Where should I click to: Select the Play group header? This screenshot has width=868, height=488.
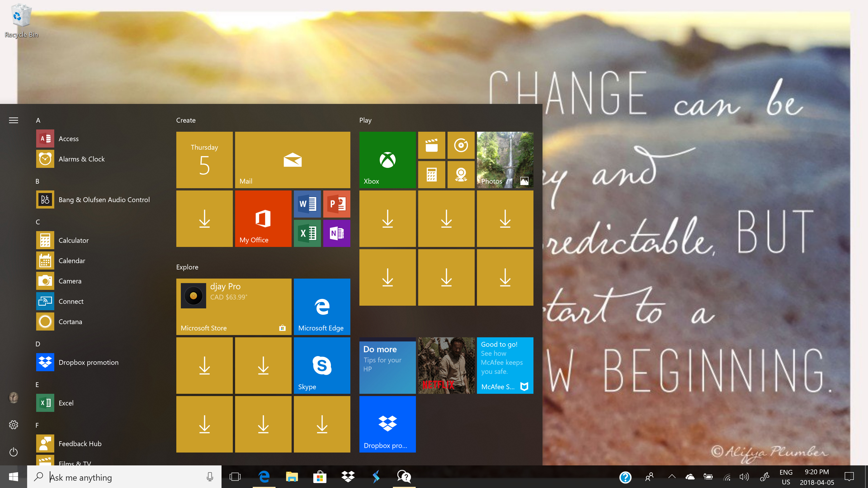pos(365,120)
